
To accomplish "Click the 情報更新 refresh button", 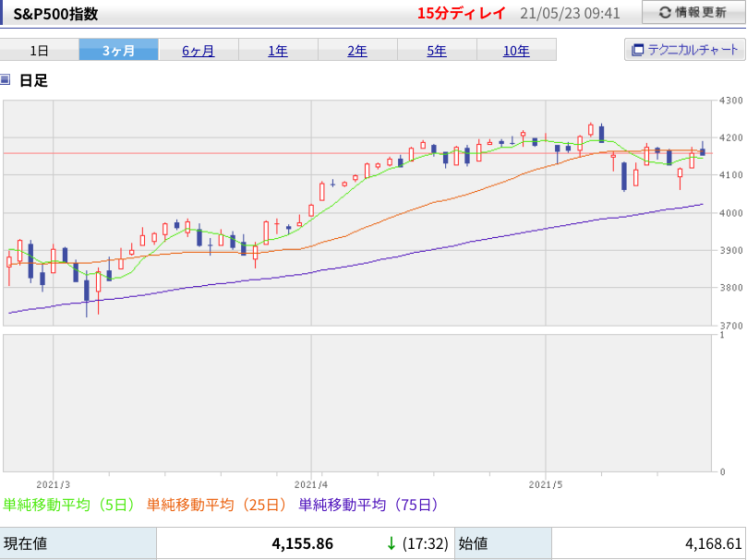I will coord(693,12).
